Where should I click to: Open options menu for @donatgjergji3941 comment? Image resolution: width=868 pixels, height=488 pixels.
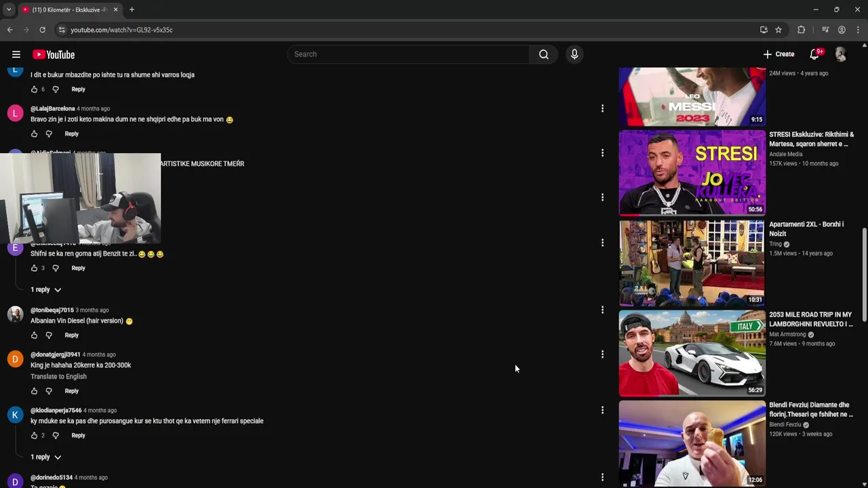(602, 354)
